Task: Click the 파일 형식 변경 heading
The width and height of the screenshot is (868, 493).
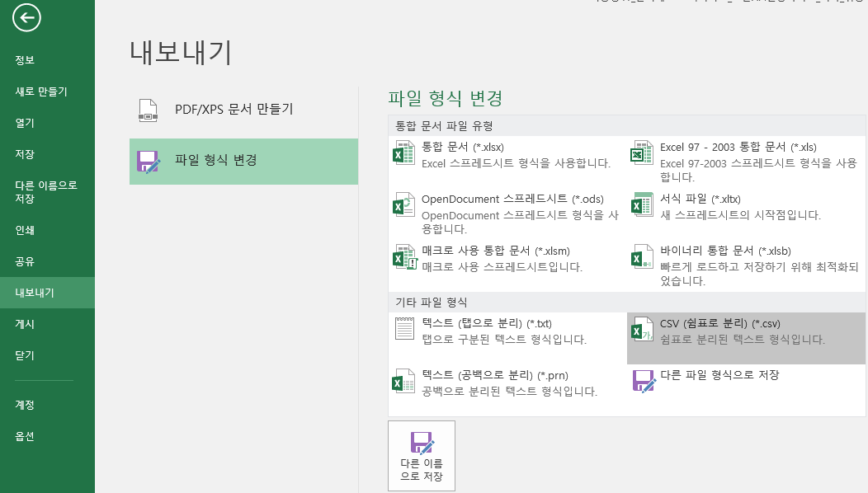Action: [x=445, y=98]
